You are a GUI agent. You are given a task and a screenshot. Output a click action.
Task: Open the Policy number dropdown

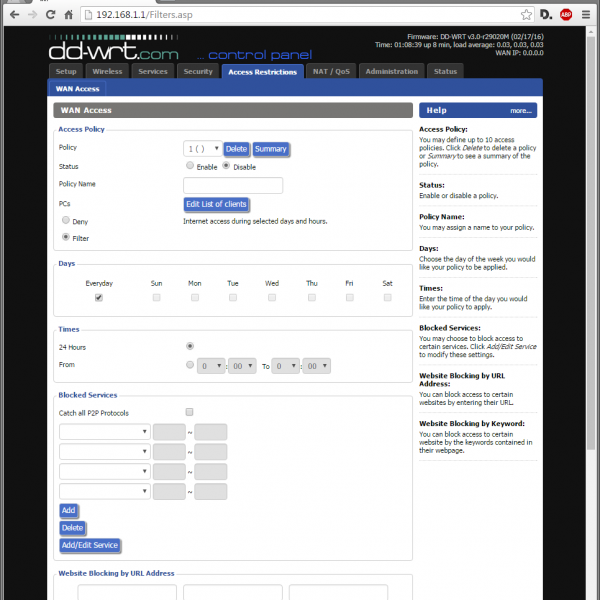(203, 148)
